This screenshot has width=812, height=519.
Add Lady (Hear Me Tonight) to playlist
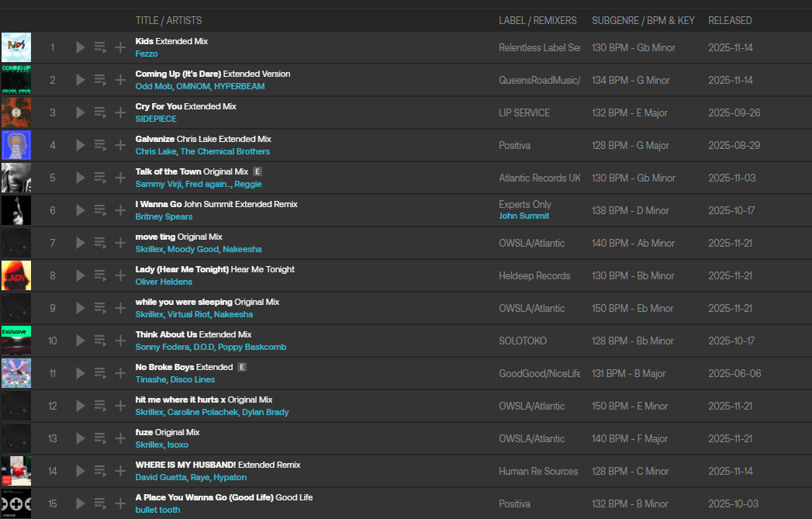pyautogui.click(x=120, y=275)
